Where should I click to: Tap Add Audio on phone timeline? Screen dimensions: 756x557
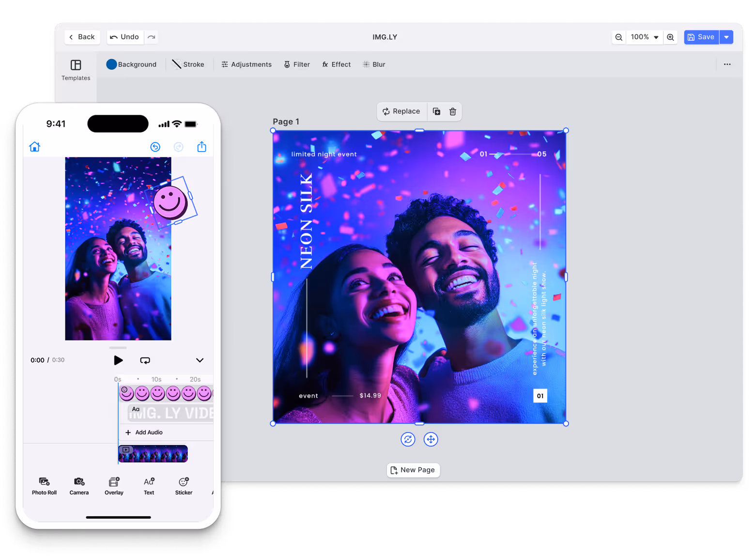(x=144, y=433)
